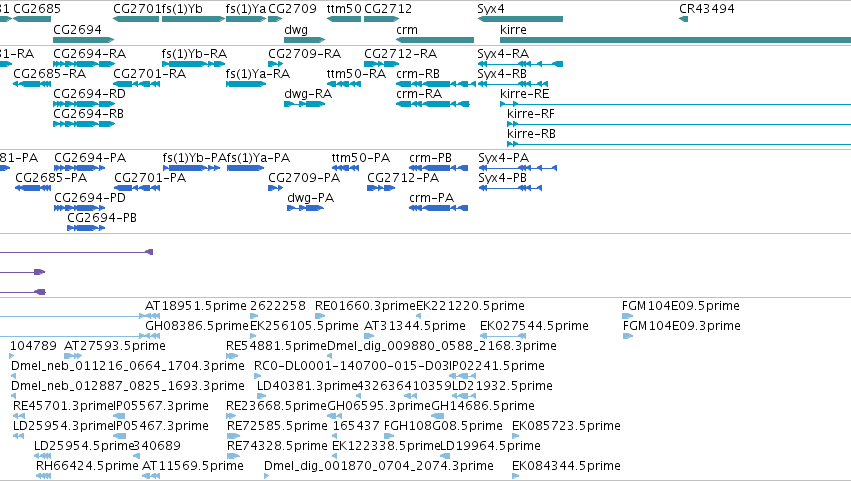Select the GH08386.5prime EST label
The image size is (851, 481).
point(197,326)
